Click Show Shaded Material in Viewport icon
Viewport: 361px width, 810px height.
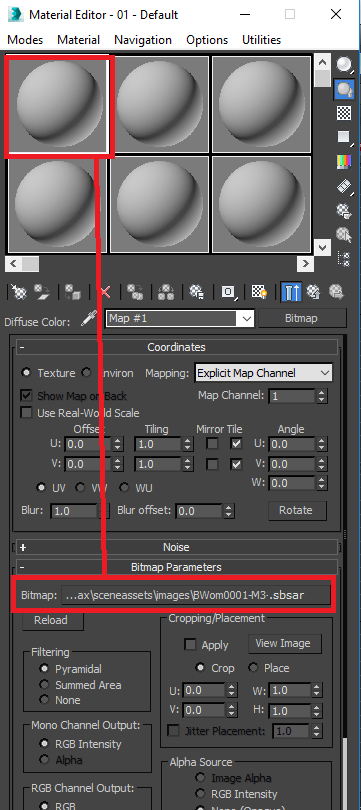pyautogui.click(x=259, y=292)
